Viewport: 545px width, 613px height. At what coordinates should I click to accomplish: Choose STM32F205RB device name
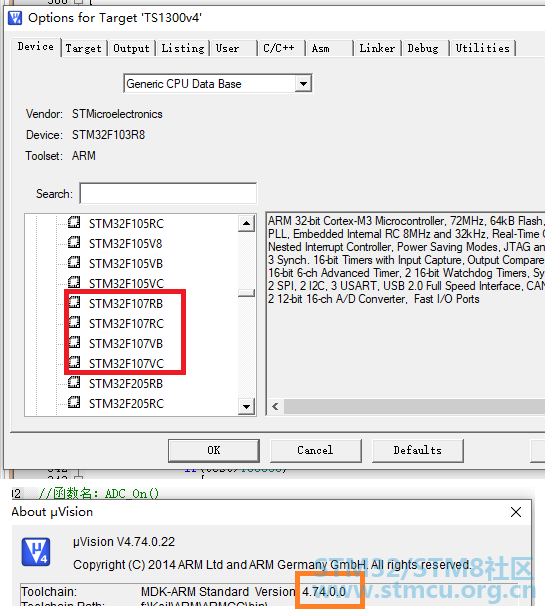[x=125, y=384]
